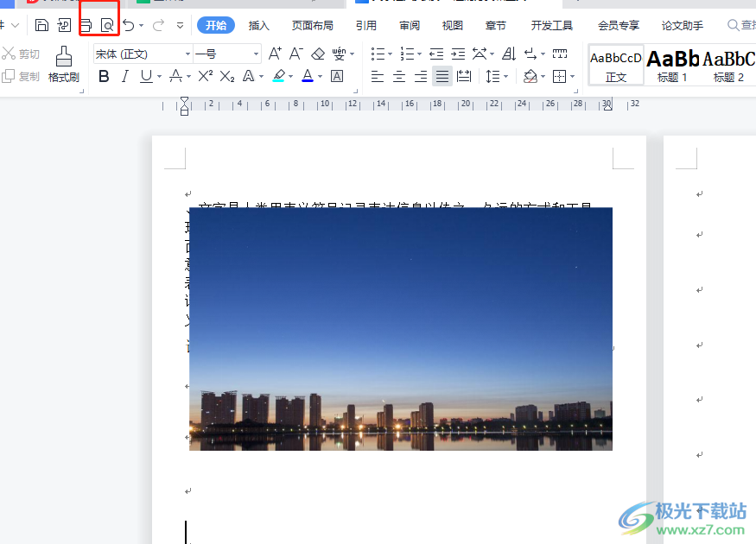The width and height of the screenshot is (756, 544).
Task: Click the borders grid icon
Action: [559, 76]
